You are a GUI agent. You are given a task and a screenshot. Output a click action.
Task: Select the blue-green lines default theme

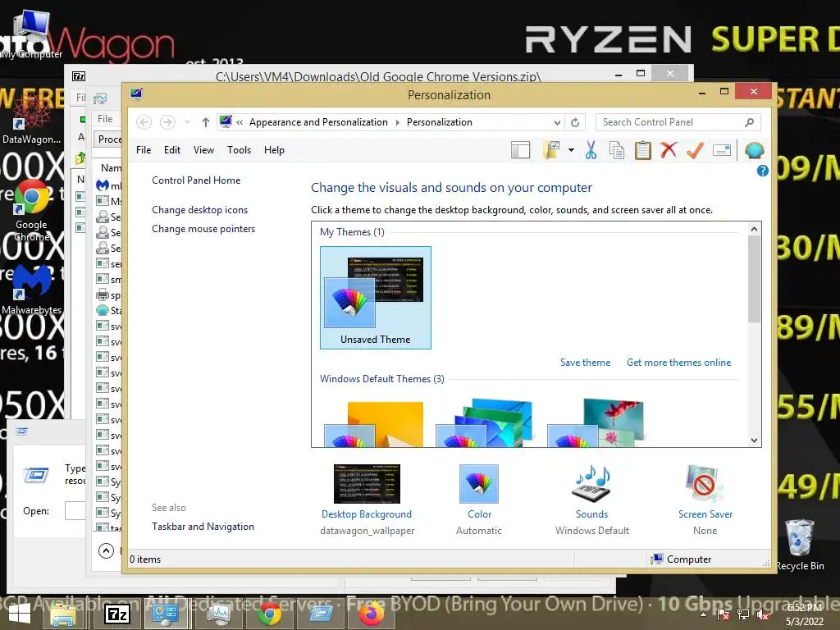point(486,422)
